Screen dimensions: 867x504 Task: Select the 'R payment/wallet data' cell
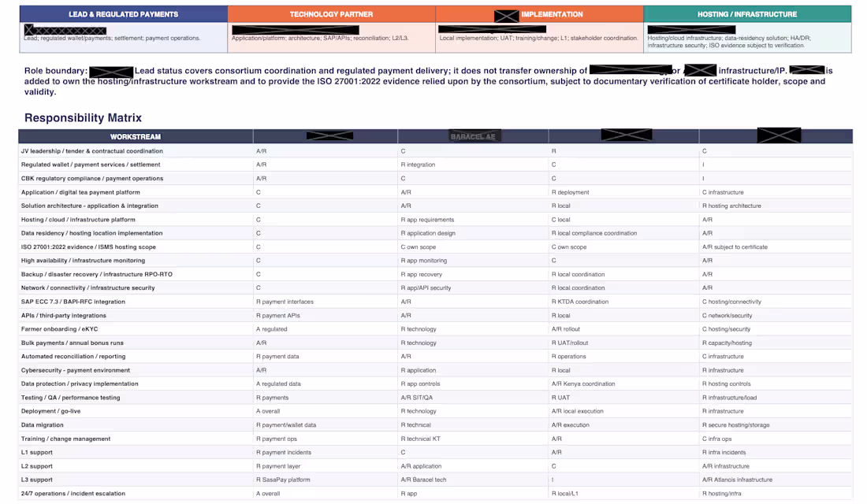286,425
